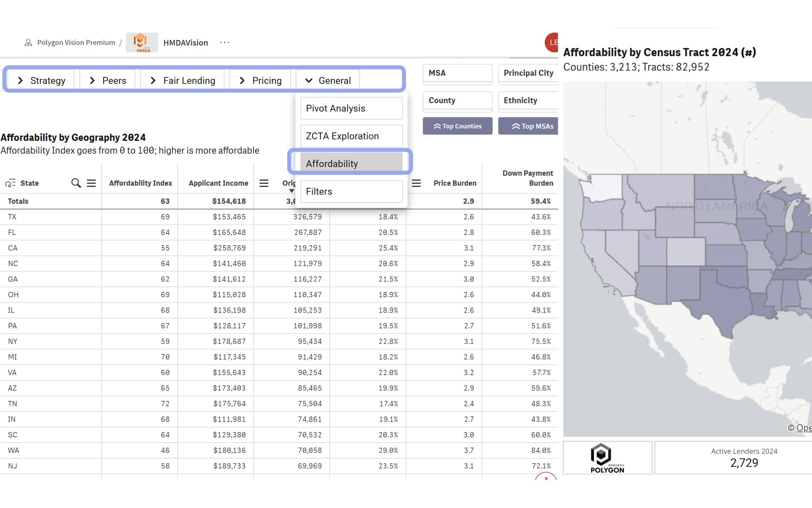Click the HMDA app logo icon

tap(142, 42)
